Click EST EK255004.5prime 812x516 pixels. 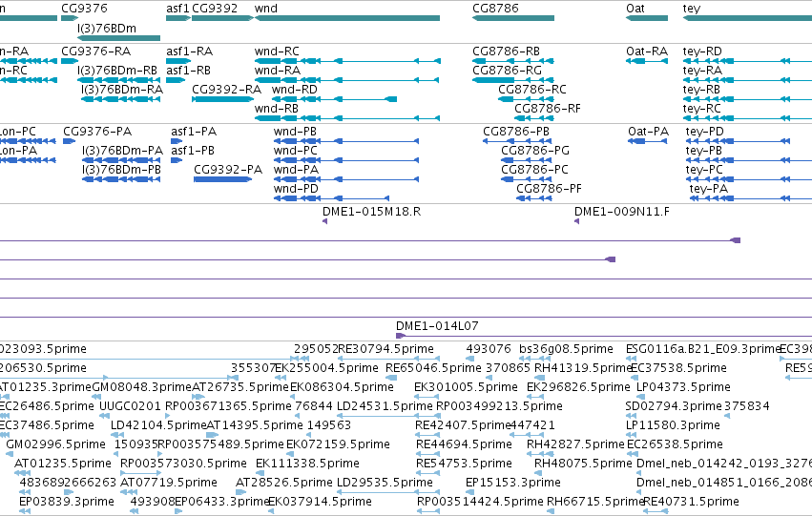coord(279,378)
